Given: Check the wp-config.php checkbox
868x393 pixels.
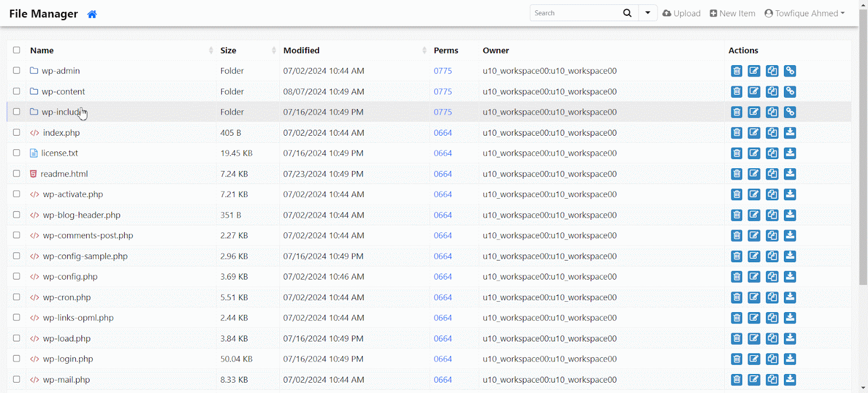Looking at the screenshot, I should click(x=17, y=276).
